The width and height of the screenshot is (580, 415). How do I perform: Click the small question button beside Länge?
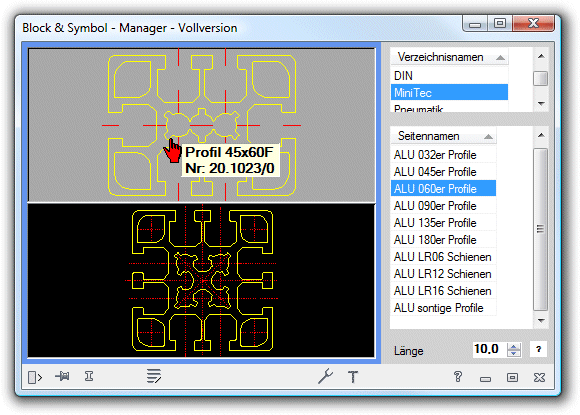point(538,349)
